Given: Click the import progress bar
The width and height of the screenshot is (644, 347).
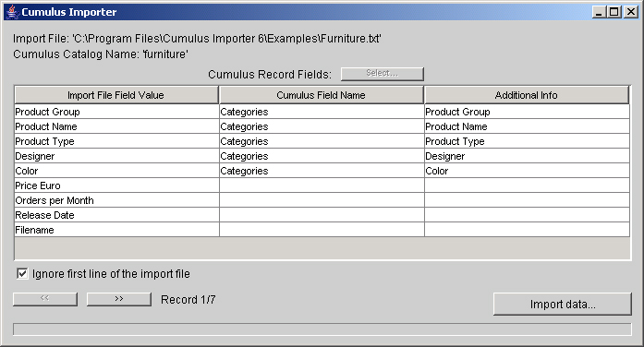Looking at the screenshot, I should pos(322,329).
